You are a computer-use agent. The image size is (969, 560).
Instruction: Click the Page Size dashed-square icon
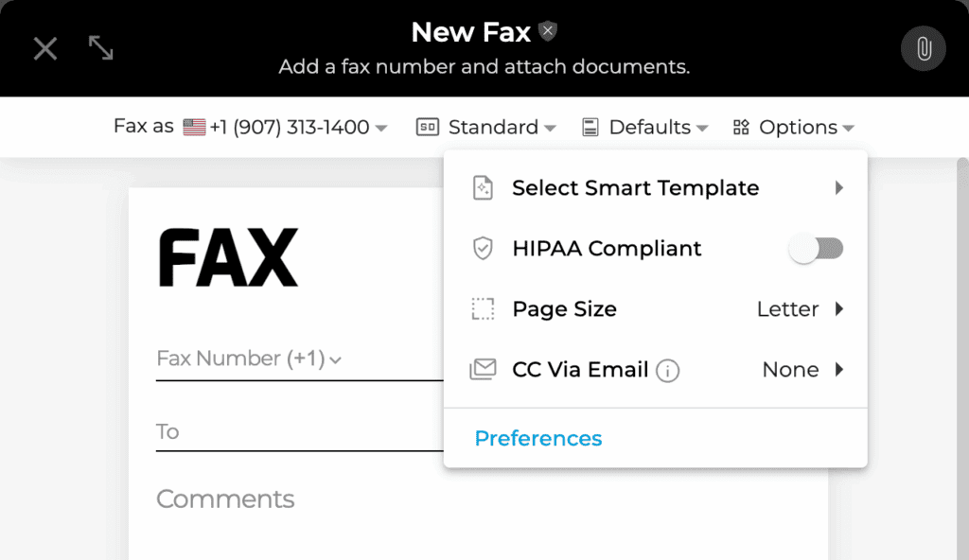(x=484, y=308)
